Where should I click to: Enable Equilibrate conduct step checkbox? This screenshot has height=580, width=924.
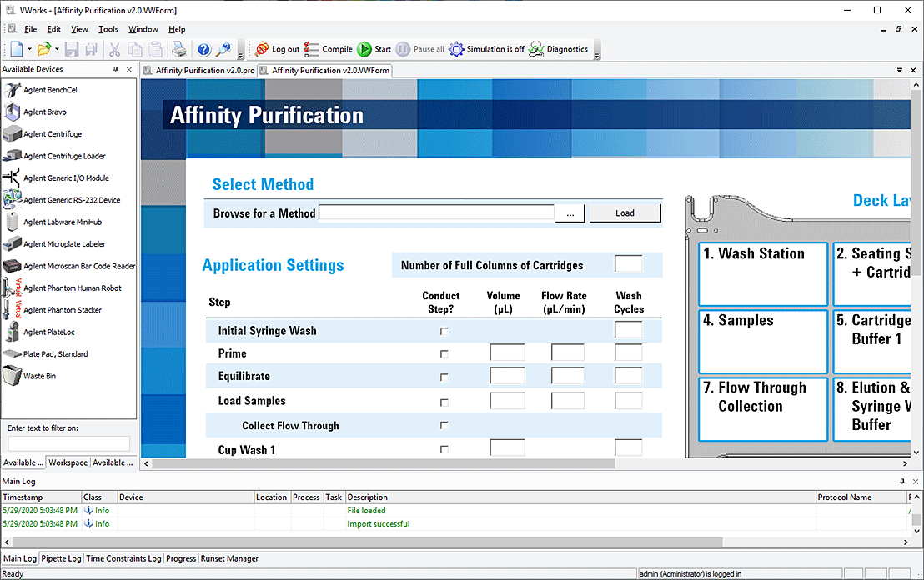tap(444, 377)
